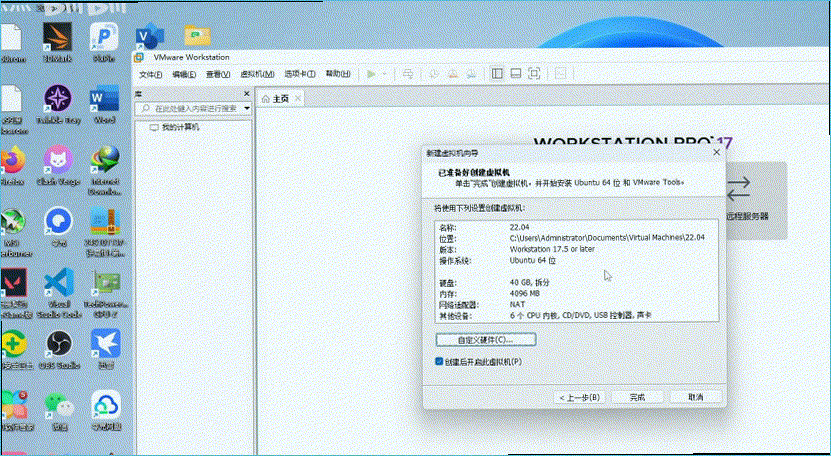Open the Internet Download Manager shortcut
The image size is (831, 456).
coord(104,160)
